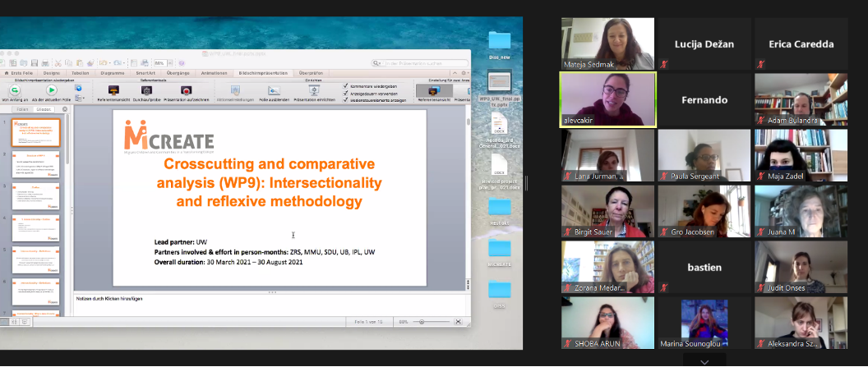The image size is (868, 367).
Task: Open the Referentenansicht presenter view icon
Action: [113, 90]
